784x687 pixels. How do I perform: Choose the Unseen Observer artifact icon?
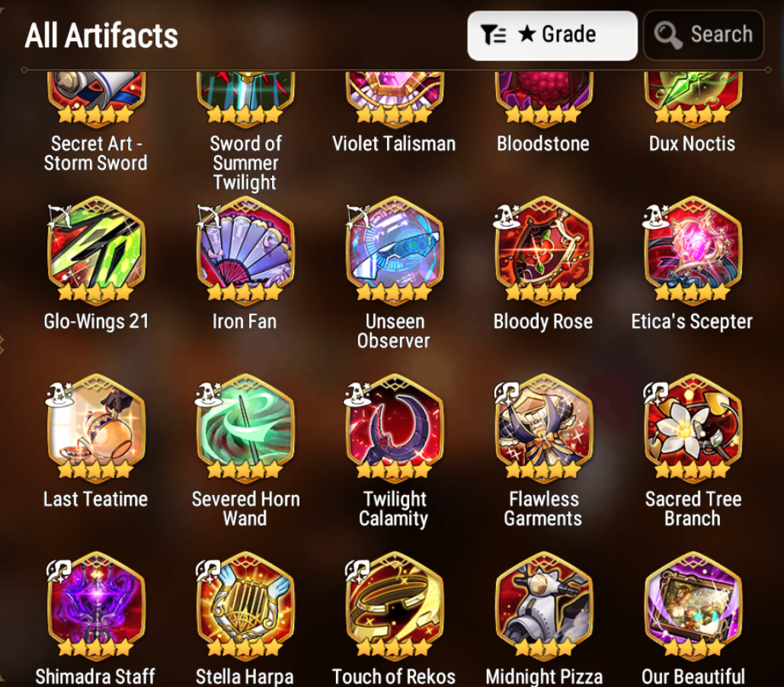(x=395, y=251)
